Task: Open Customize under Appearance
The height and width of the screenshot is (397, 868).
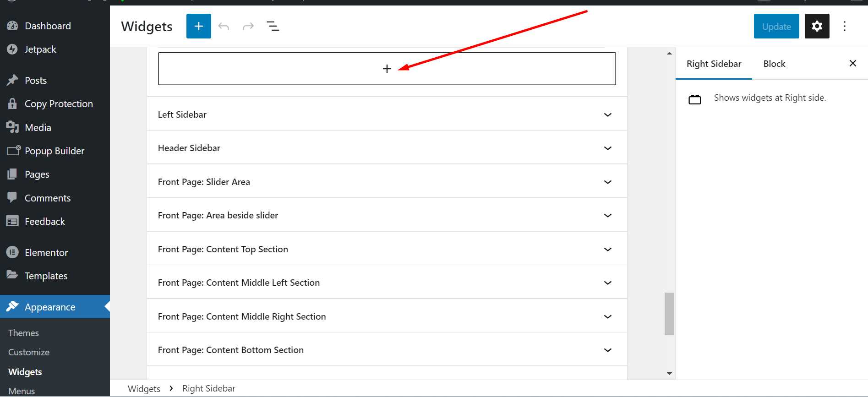Action: (x=29, y=352)
